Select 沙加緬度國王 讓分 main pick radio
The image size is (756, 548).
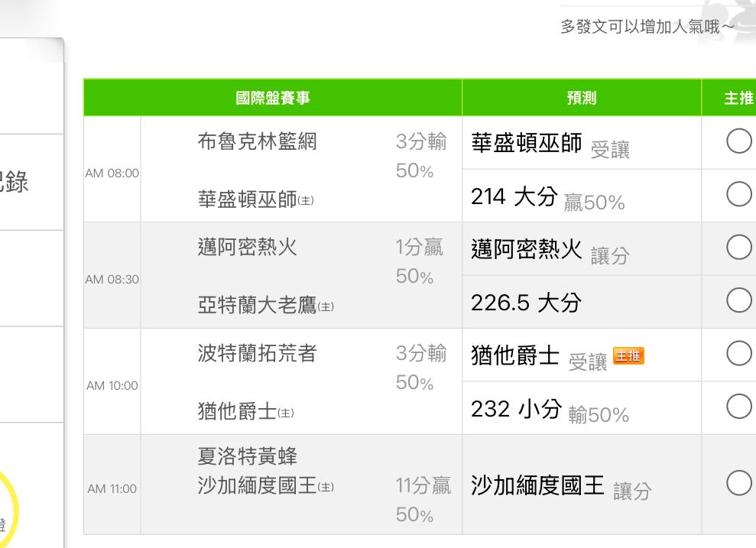coord(738,484)
